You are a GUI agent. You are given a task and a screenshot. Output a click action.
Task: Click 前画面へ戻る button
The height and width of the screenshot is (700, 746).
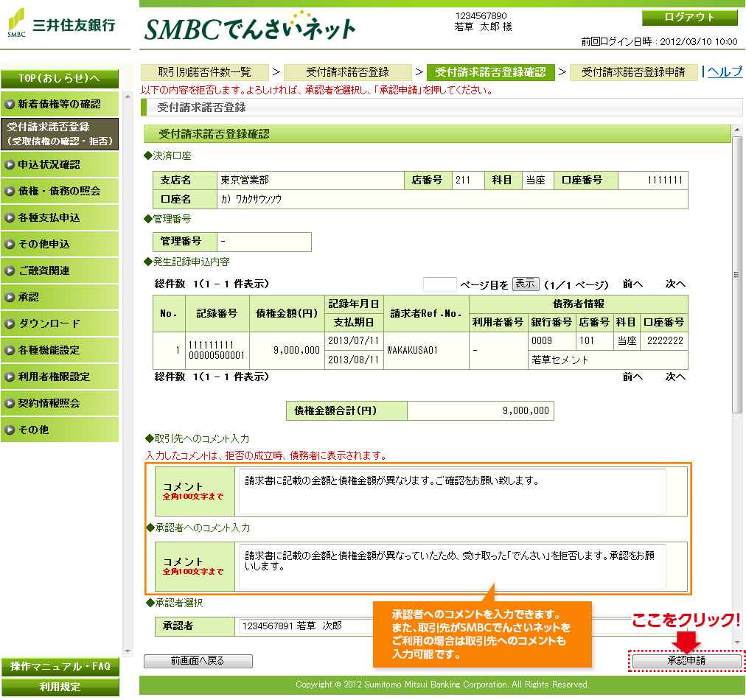point(198,661)
